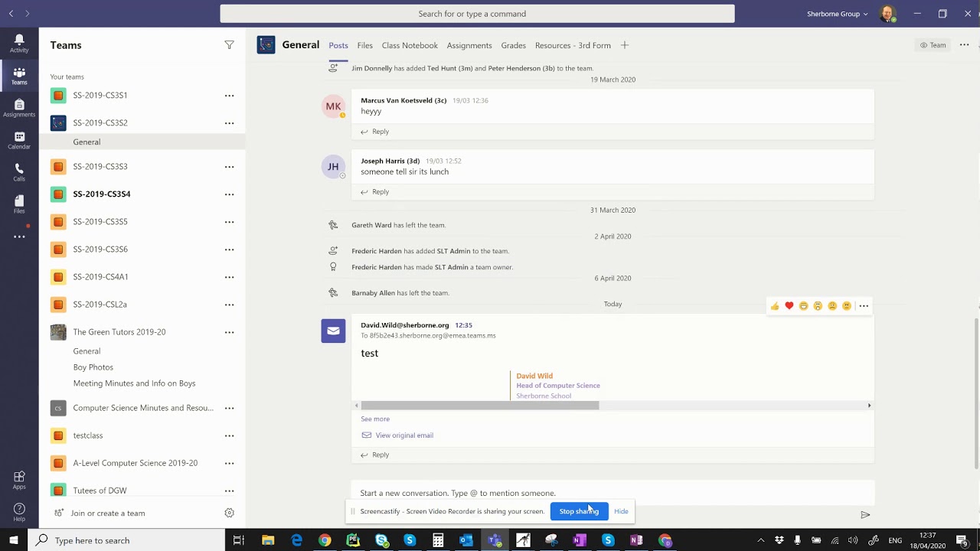The image size is (980, 551).
Task: React with the laughing emoji
Action: 803,306
